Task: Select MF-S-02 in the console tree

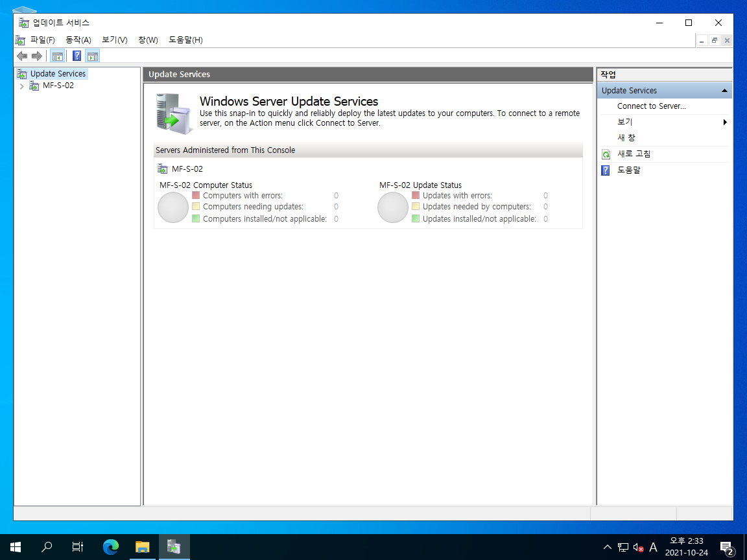Action: [58, 86]
